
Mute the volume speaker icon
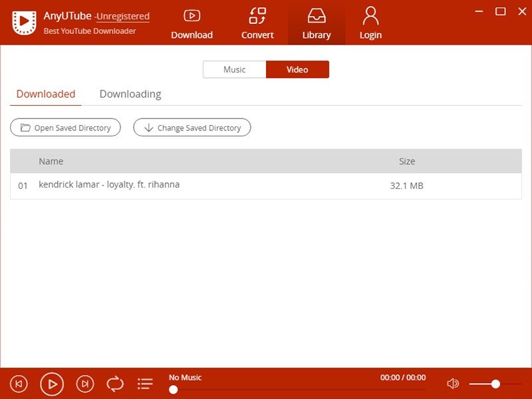point(453,384)
